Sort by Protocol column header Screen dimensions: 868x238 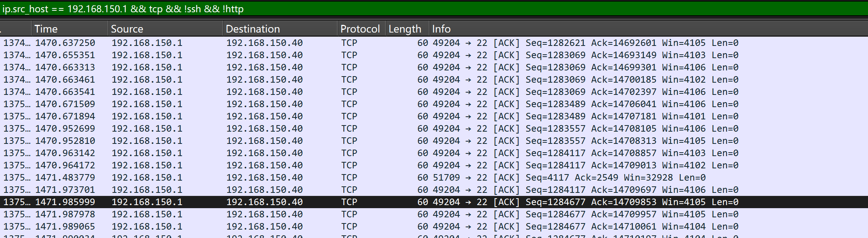[x=361, y=29]
